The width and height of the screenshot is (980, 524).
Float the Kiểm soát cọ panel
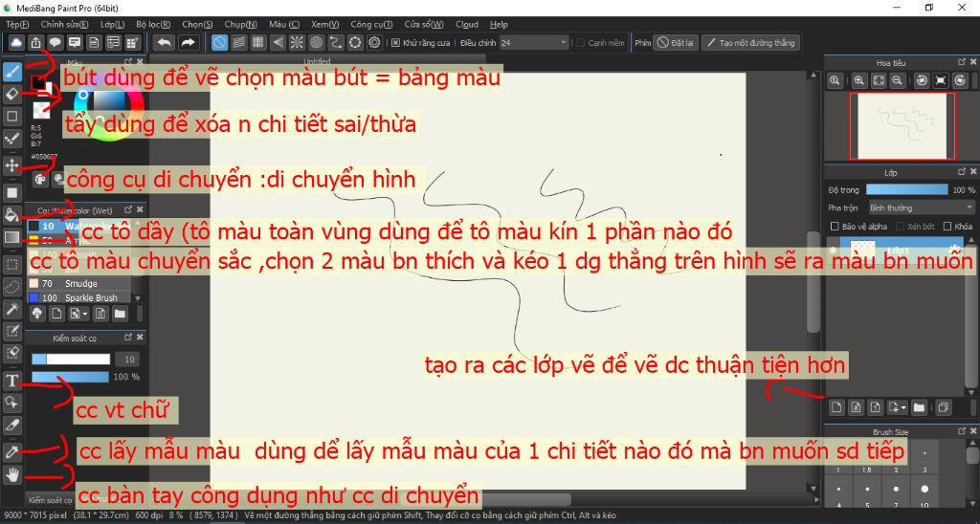[128, 338]
